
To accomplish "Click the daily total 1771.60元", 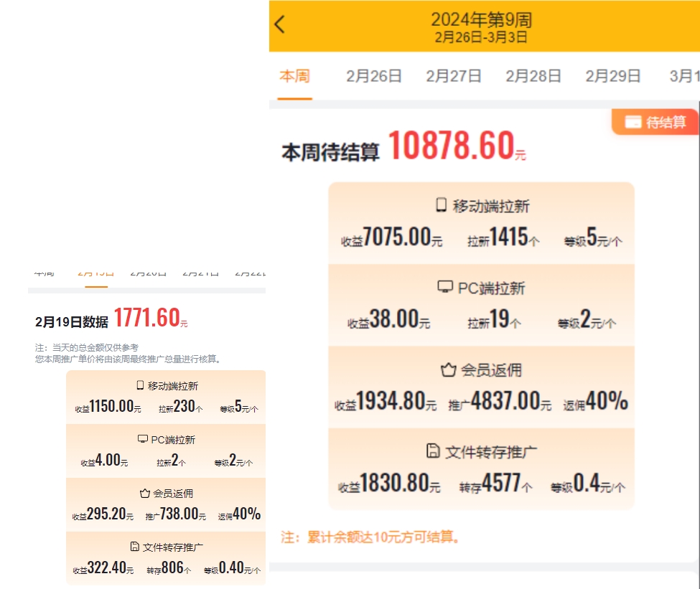I will [151, 318].
